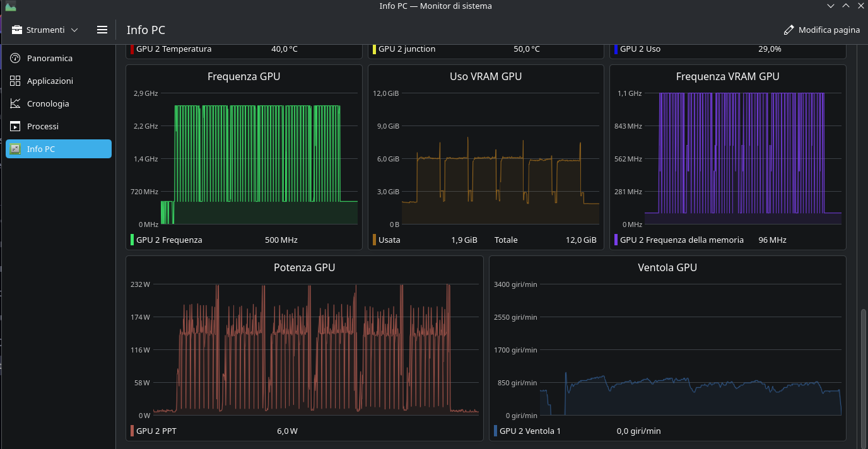
Task: Expand the Strumenti dropdown arrow
Action: [74, 30]
